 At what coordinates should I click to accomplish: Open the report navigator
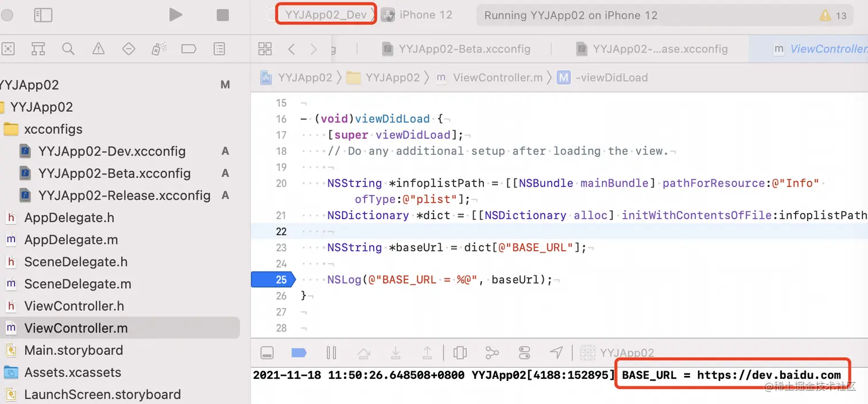click(x=219, y=49)
